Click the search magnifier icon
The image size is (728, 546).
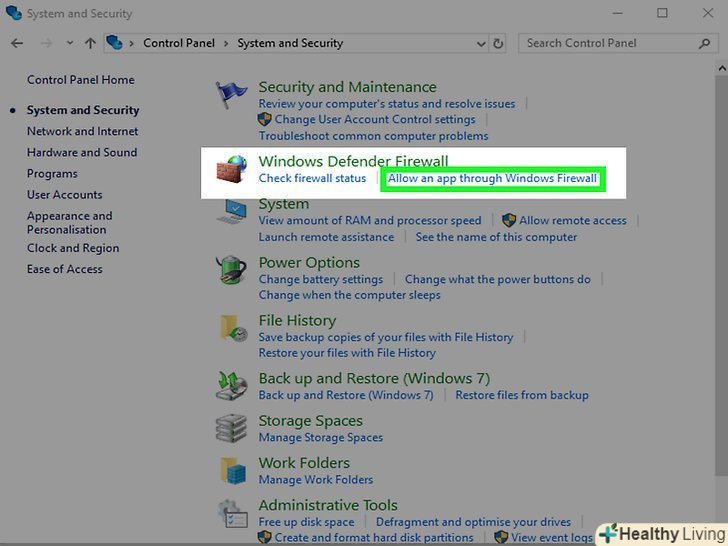tap(704, 43)
